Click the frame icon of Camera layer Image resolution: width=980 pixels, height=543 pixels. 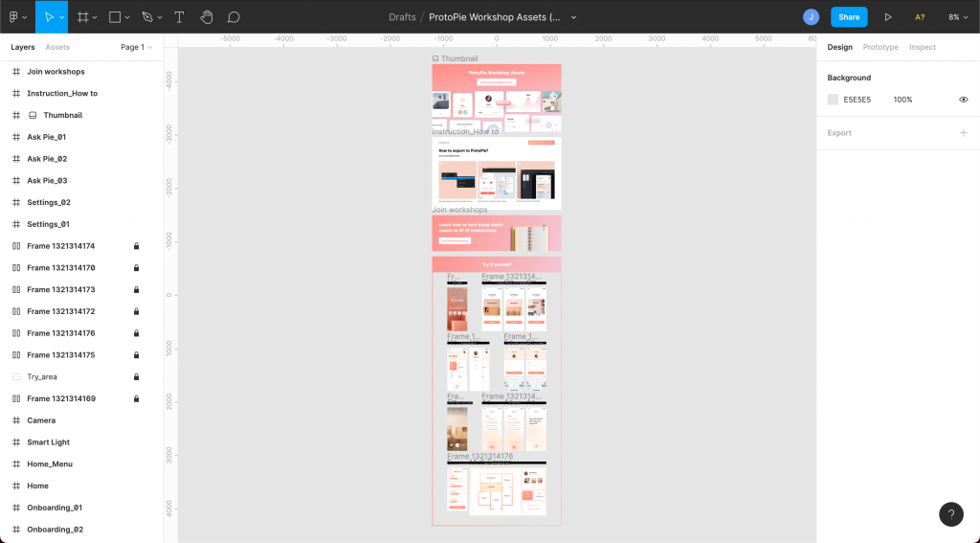point(16,420)
